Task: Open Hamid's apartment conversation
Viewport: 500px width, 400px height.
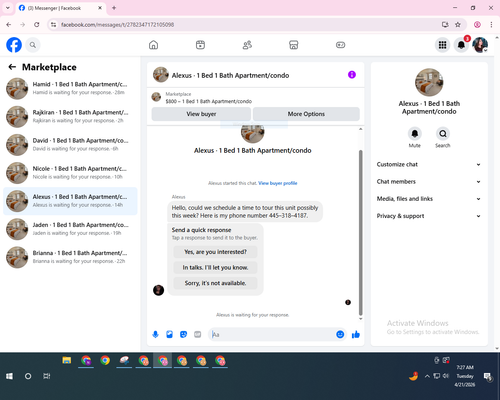Action: pos(70,88)
